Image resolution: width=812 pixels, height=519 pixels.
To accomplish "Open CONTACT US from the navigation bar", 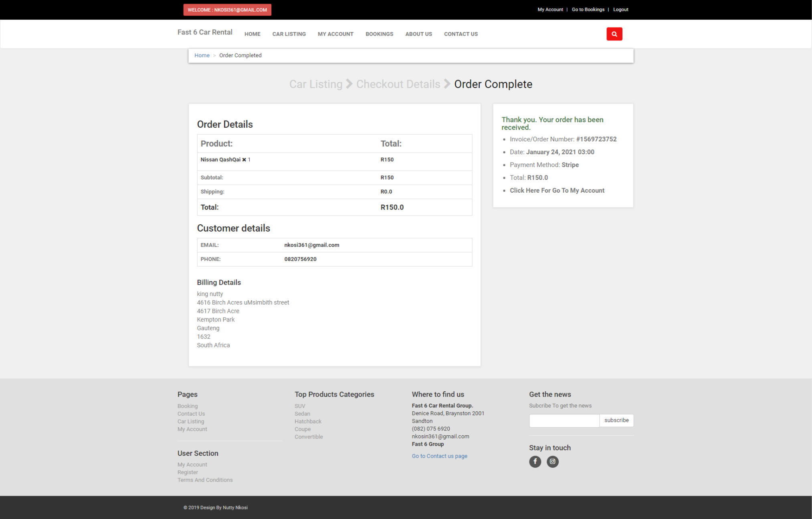I will (x=461, y=34).
